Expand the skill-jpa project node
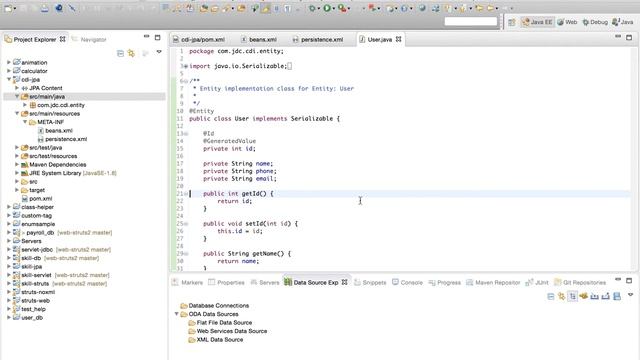 (x=9, y=267)
